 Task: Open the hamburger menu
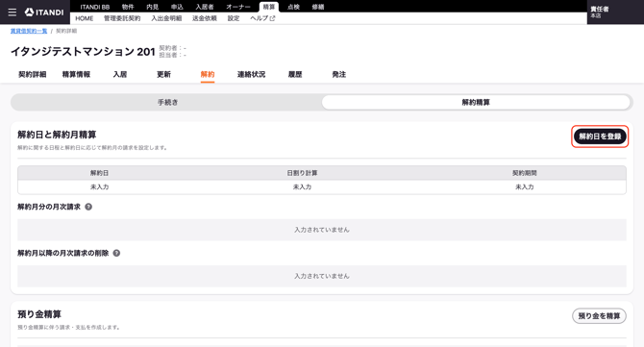[x=12, y=12]
